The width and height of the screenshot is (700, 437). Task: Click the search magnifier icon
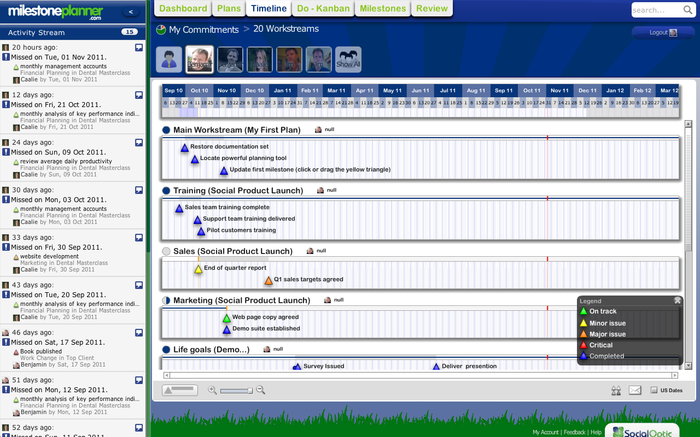(688, 10)
